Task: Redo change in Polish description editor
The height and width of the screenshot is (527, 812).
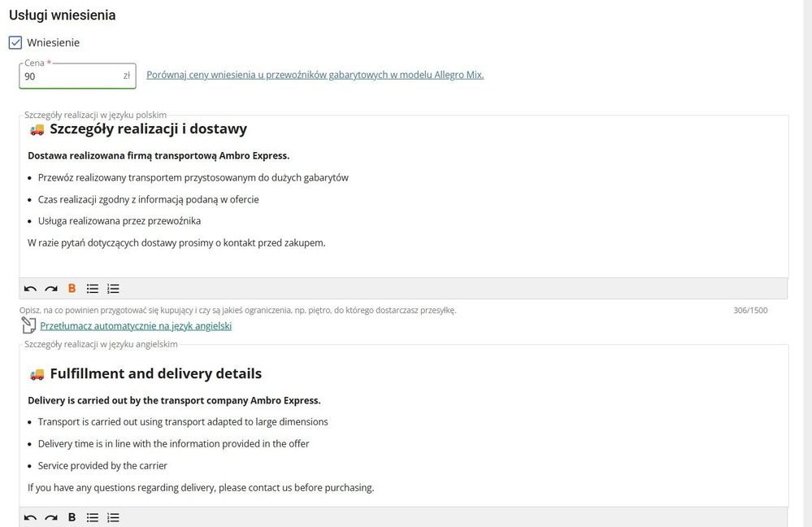Action: 50,289
